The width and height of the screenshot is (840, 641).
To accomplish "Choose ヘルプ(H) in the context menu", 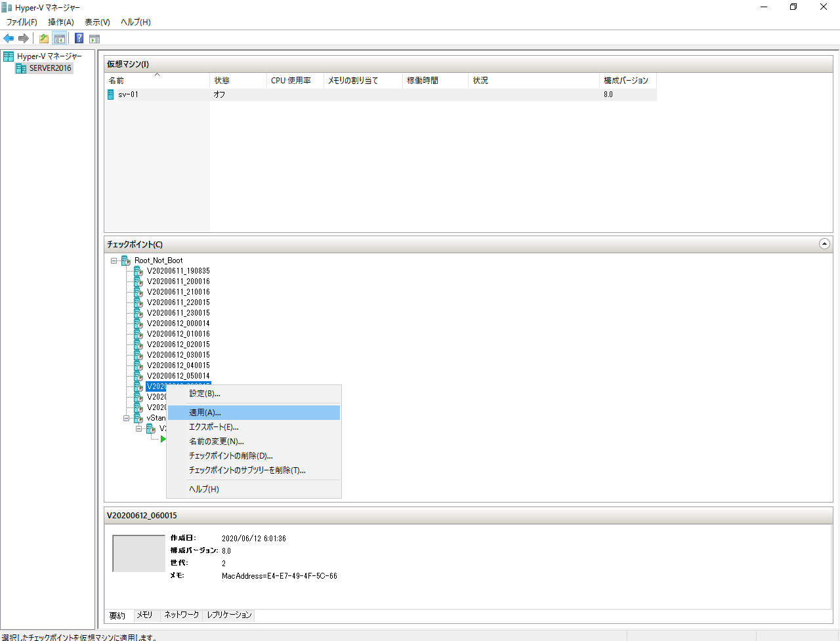I will click(x=254, y=489).
